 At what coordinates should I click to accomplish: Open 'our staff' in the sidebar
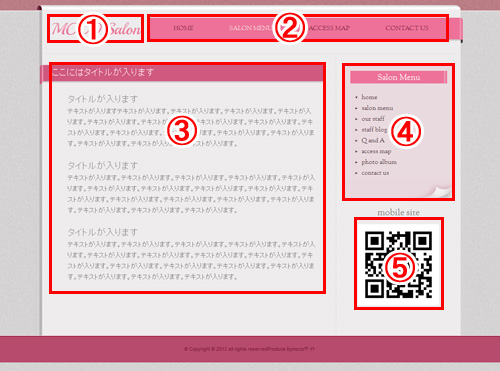tap(373, 119)
